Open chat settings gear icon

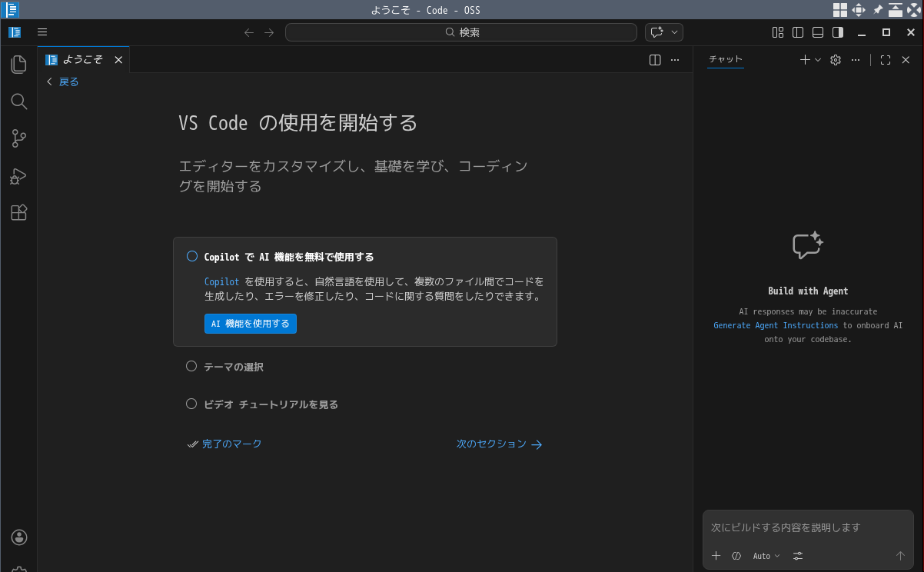click(x=836, y=60)
